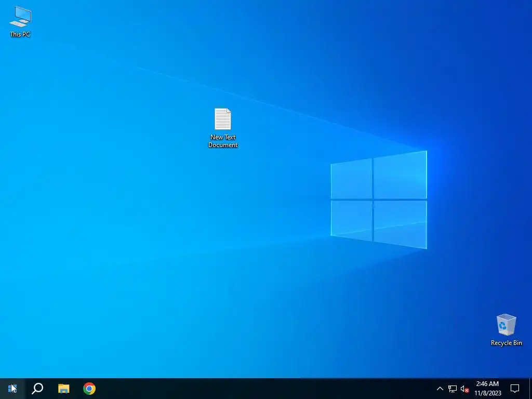Click the Show desktop strip at taskbar end
Image resolution: width=532 pixels, height=399 pixels.
coord(530,389)
